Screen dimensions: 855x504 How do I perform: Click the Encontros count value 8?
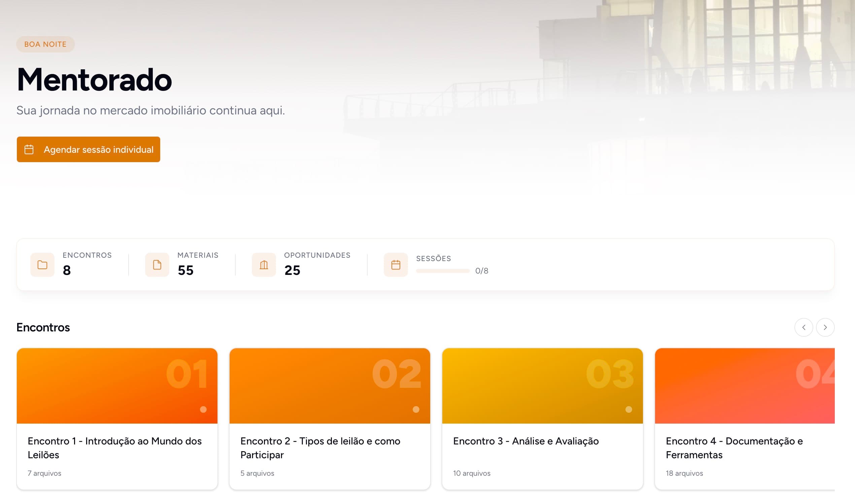(x=67, y=271)
